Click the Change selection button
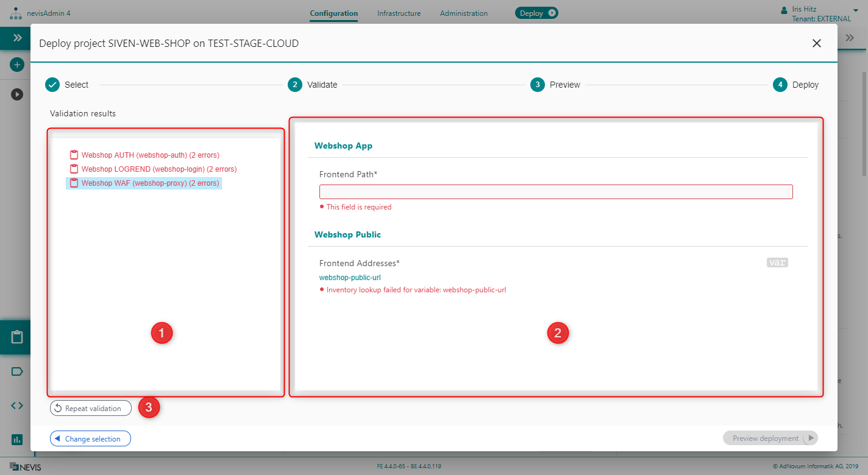The height and width of the screenshot is (475, 868). tap(90, 438)
